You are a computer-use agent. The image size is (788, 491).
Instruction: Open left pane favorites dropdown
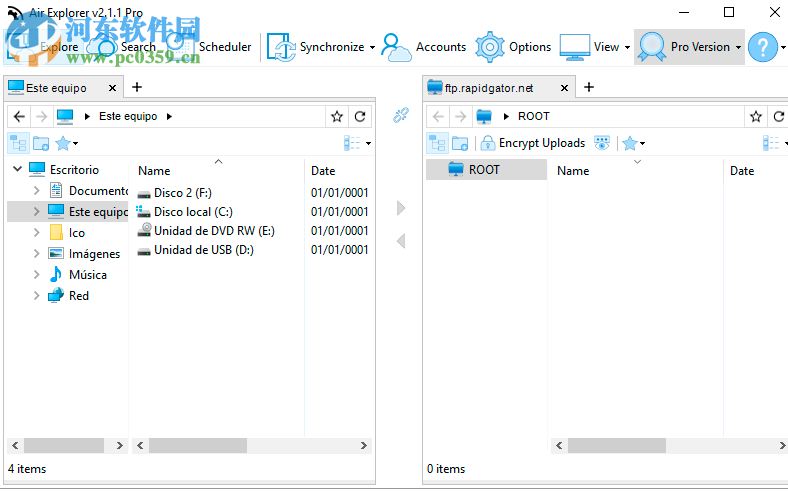[75, 144]
